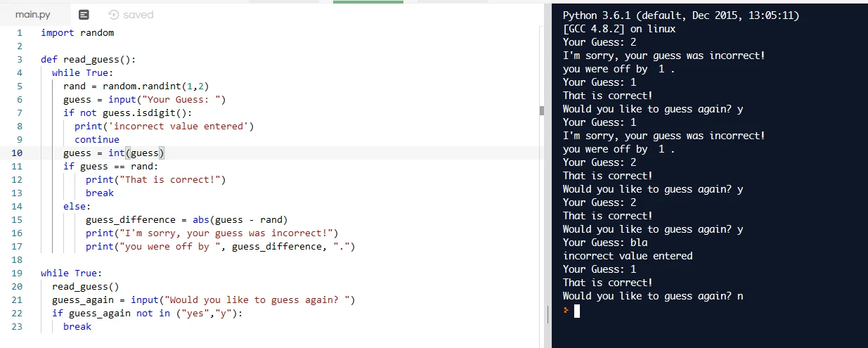Click the orange terminal prompt arrow

pos(565,310)
